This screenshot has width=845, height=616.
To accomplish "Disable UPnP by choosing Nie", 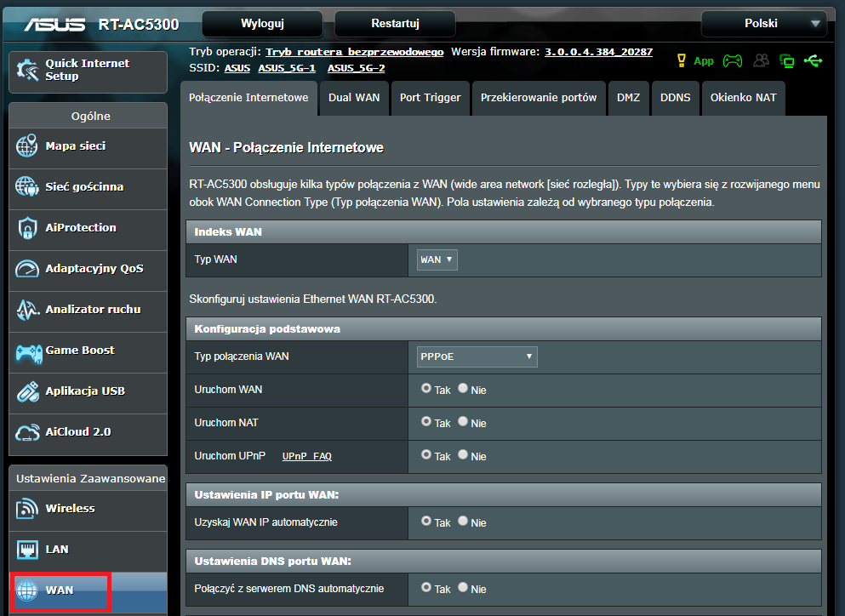I will coord(463,454).
